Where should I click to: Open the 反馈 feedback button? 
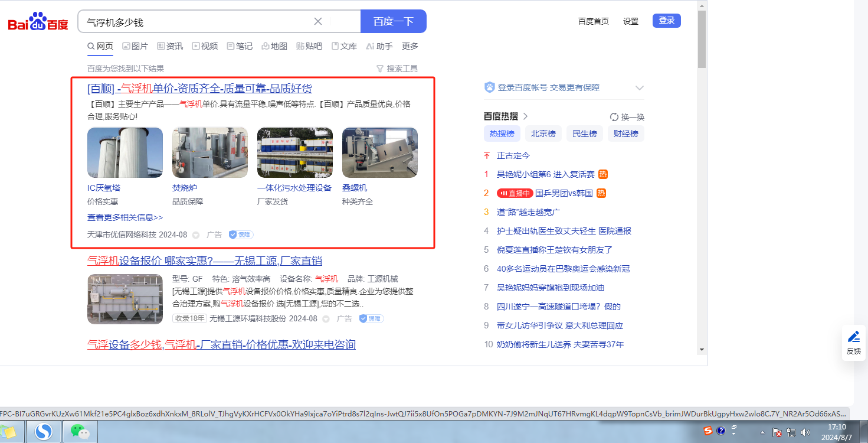coord(854,343)
